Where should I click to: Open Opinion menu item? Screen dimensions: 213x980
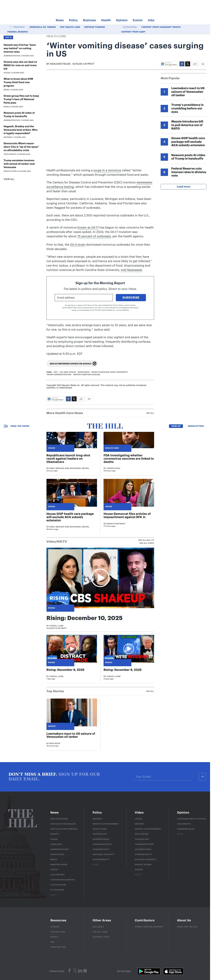[x=122, y=20]
